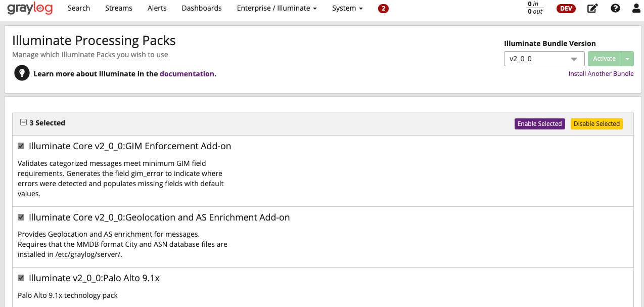The height and width of the screenshot is (307, 644).
Task: Click the DEV environment badge
Action: pyautogui.click(x=566, y=8)
